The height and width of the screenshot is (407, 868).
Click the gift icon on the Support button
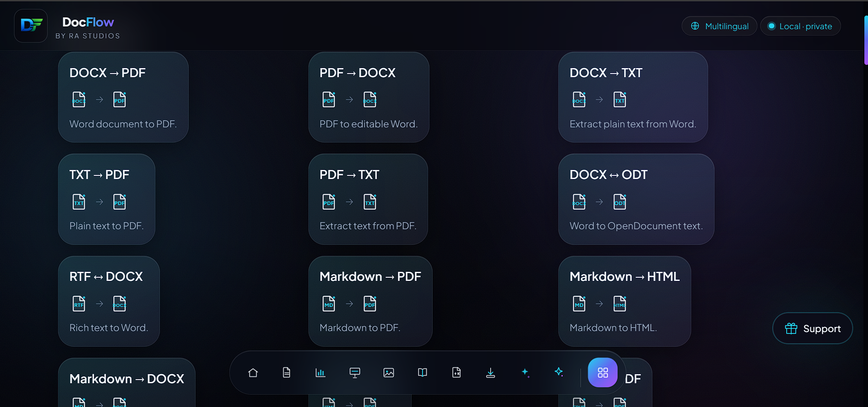pyautogui.click(x=791, y=328)
